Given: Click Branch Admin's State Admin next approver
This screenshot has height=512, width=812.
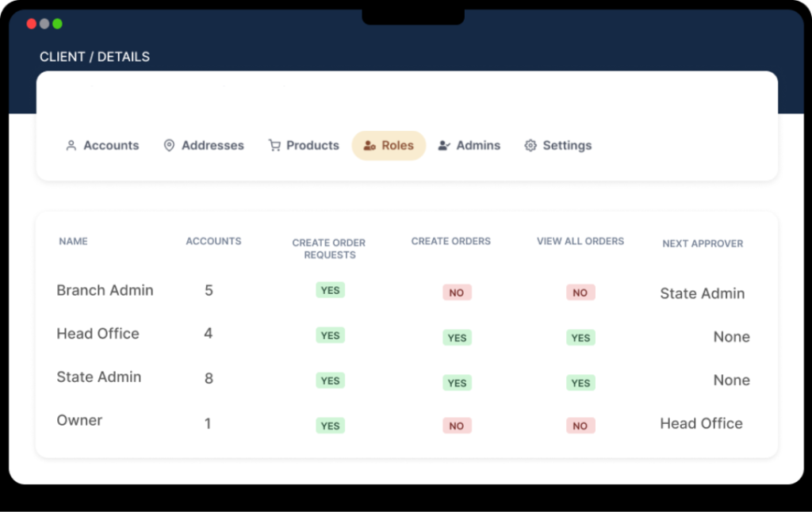Looking at the screenshot, I should [702, 293].
